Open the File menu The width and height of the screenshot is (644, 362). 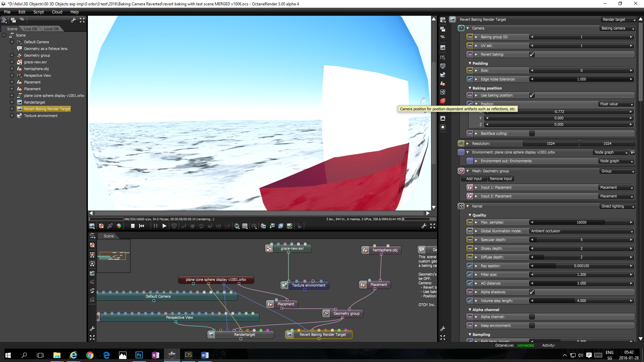(x=7, y=12)
